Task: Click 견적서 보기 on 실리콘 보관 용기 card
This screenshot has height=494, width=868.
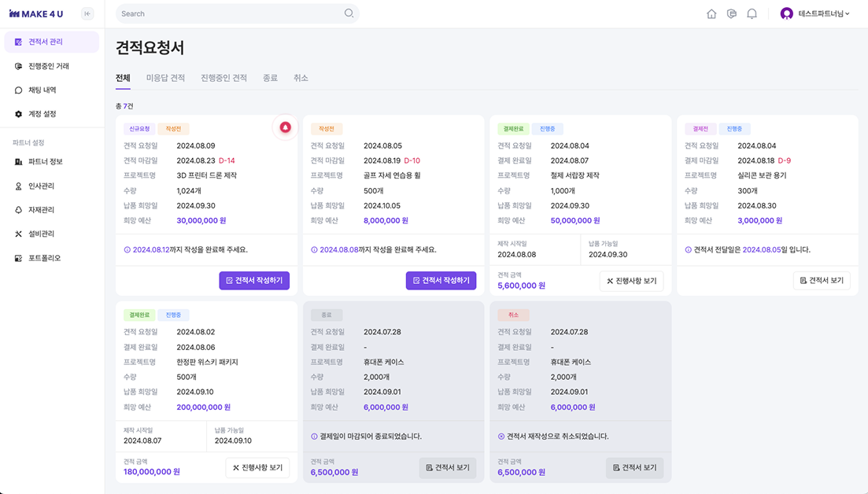Action: [x=822, y=280]
